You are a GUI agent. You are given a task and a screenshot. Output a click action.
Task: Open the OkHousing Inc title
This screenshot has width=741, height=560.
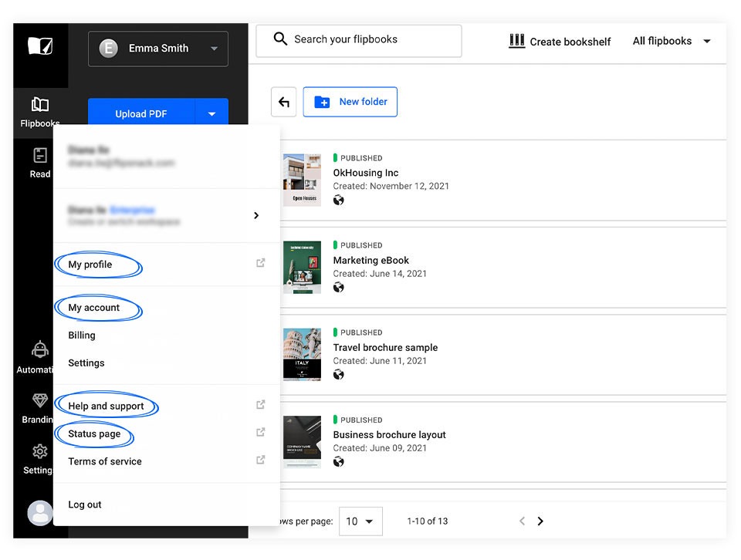tap(365, 173)
